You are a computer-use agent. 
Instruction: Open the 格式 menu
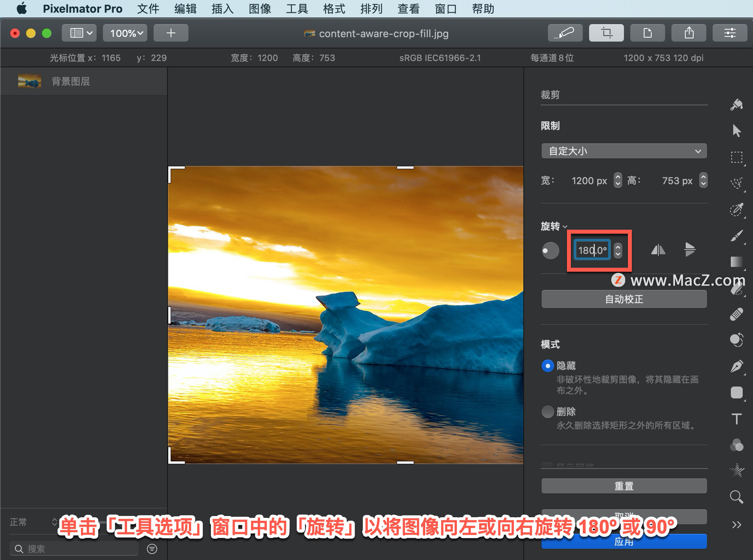[x=334, y=9]
